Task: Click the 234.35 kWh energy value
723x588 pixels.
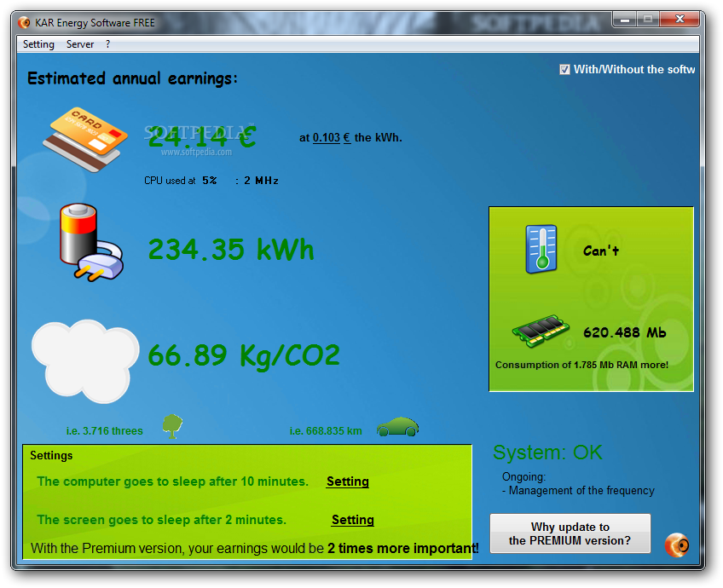Action: (231, 250)
